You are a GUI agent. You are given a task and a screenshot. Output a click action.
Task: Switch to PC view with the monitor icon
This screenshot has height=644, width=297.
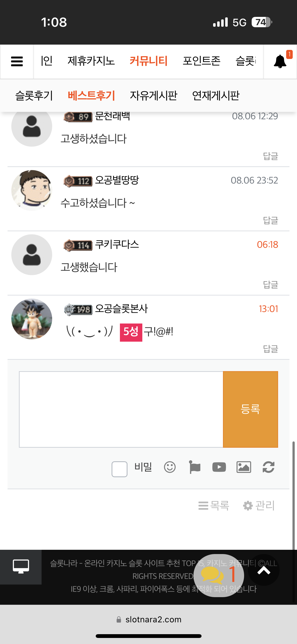(x=21, y=567)
